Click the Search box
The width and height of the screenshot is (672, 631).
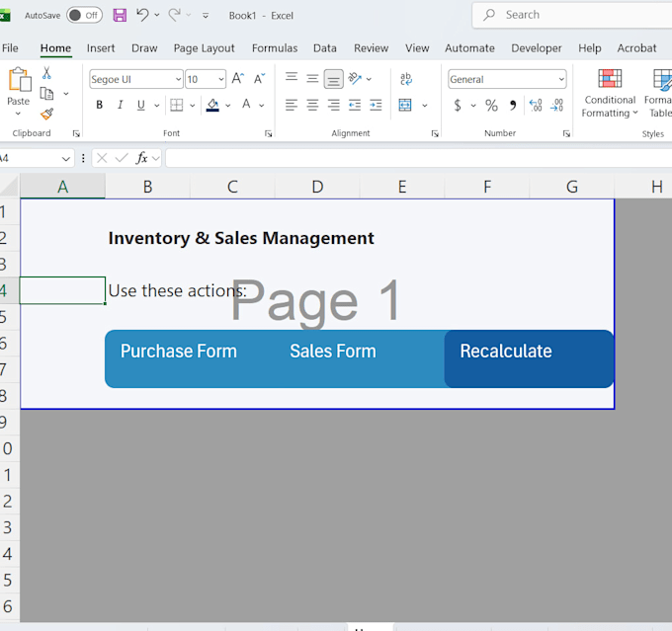tap(572, 15)
